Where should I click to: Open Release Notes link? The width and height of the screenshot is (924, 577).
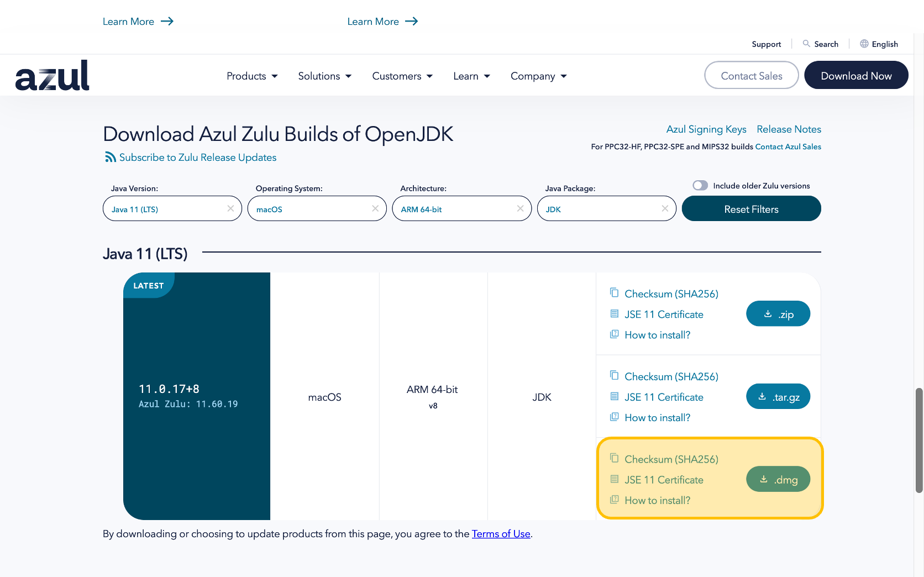pos(789,129)
